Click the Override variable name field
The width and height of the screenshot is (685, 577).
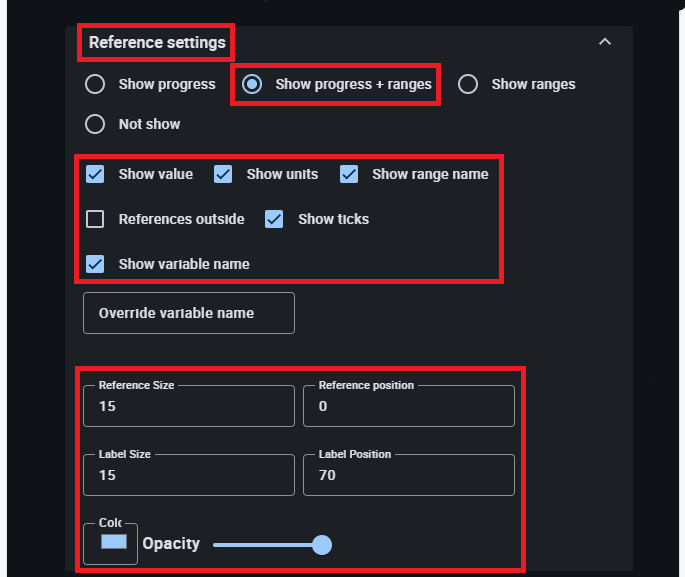(x=189, y=313)
